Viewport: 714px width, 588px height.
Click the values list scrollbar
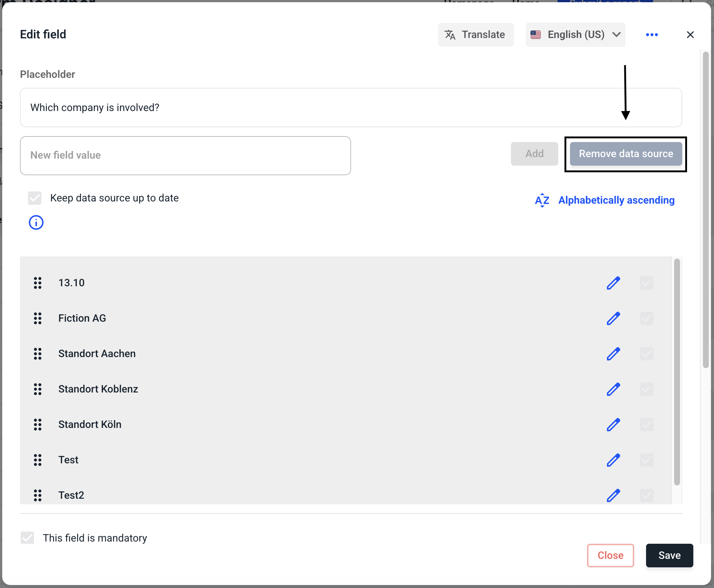677,372
